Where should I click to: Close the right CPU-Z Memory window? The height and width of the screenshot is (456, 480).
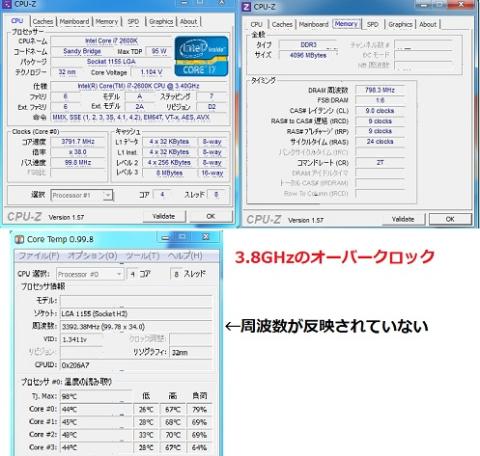tap(462, 5)
